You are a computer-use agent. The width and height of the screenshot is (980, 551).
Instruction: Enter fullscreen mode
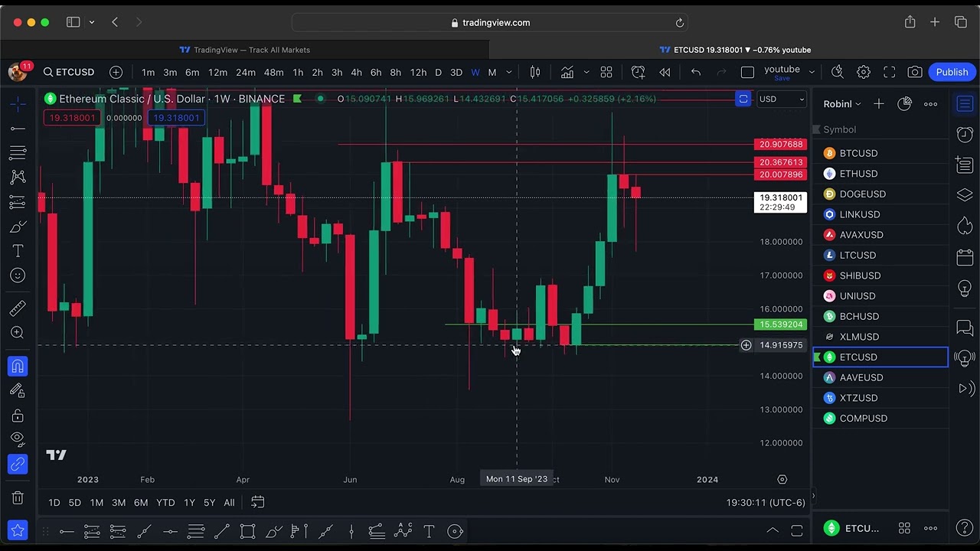coord(890,72)
